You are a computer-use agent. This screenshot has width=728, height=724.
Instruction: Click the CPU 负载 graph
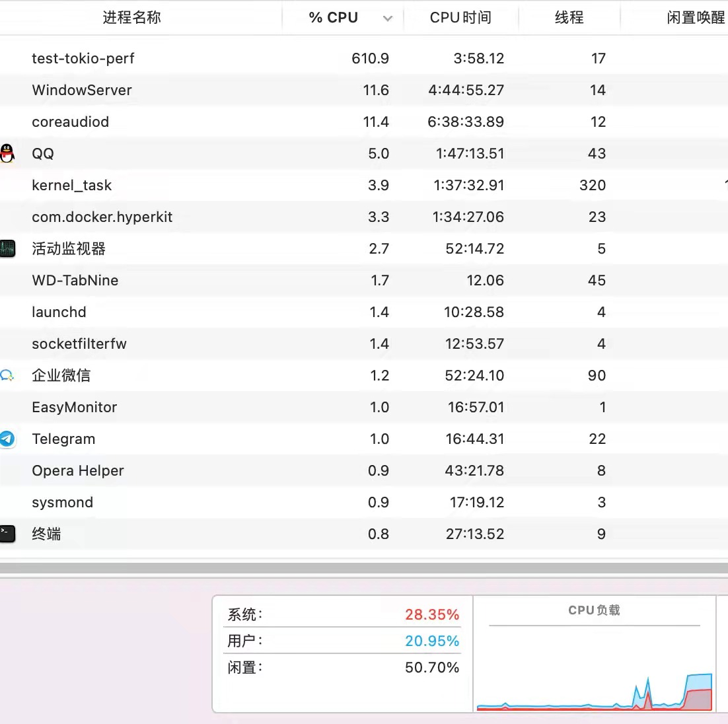click(595, 669)
